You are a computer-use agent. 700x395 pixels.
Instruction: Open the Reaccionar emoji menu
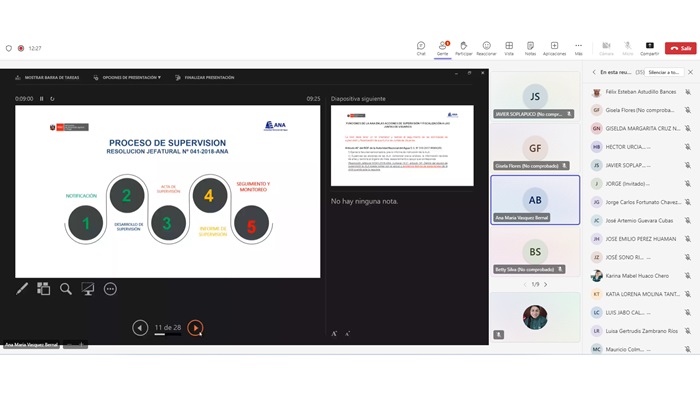pos(486,48)
